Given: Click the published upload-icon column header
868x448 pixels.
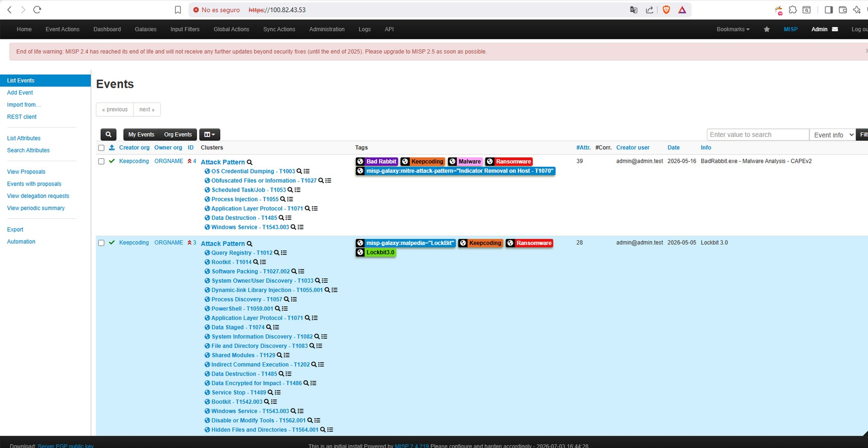Looking at the screenshot, I should [112, 148].
